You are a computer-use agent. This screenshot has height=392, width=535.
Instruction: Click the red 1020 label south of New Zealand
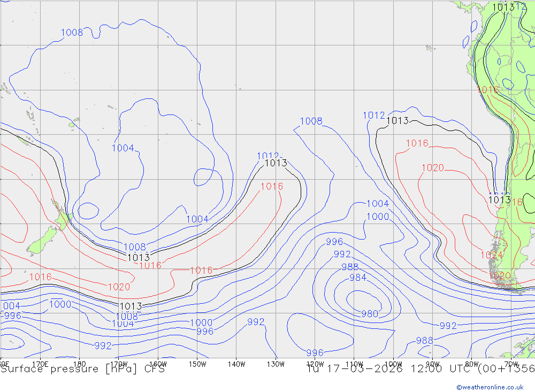click(119, 287)
